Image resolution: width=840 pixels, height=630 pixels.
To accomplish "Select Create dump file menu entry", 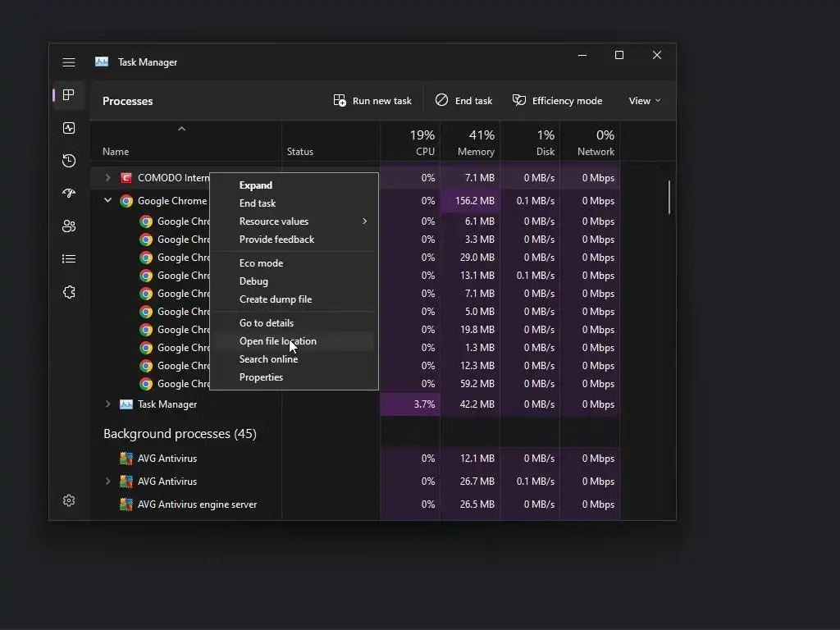I will tap(276, 299).
